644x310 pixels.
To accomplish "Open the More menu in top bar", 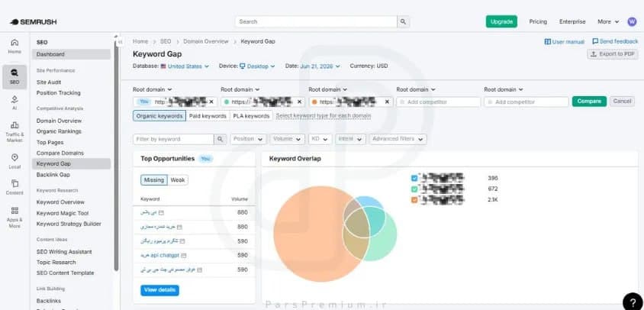I will (x=608, y=22).
